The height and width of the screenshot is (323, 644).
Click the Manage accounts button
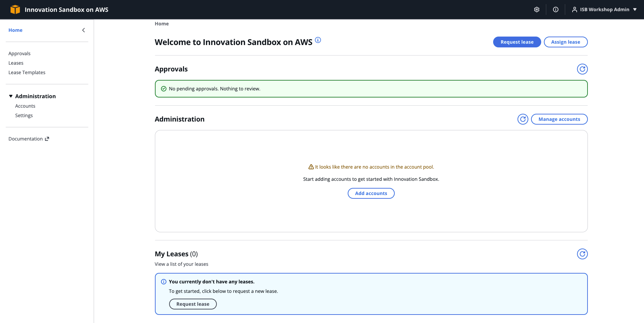(559, 119)
